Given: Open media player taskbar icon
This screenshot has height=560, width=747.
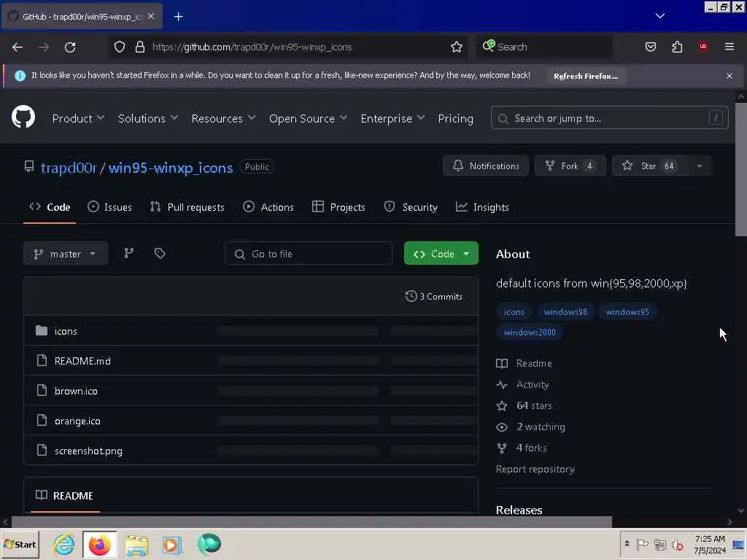Looking at the screenshot, I should click(x=172, y=544).
